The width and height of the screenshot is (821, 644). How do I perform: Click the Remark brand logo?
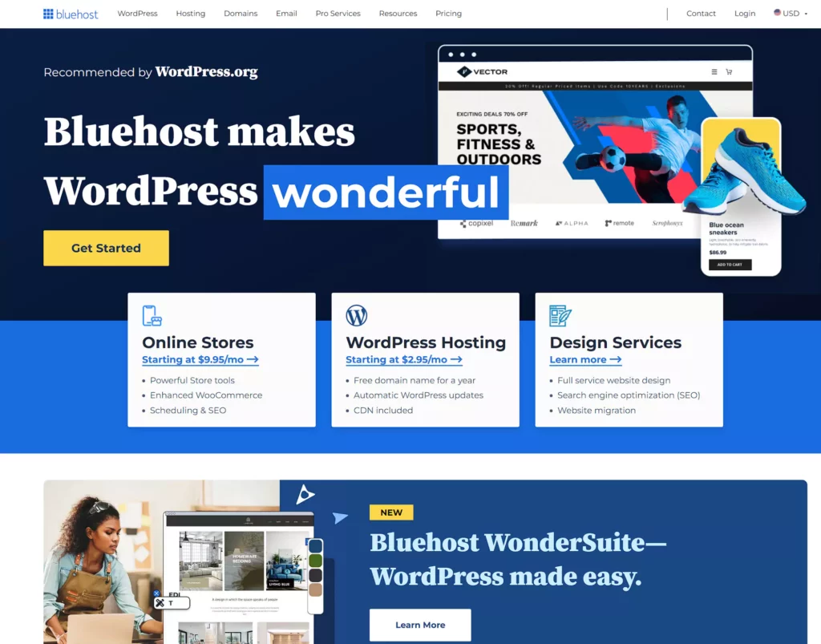(x=524, y=224)
